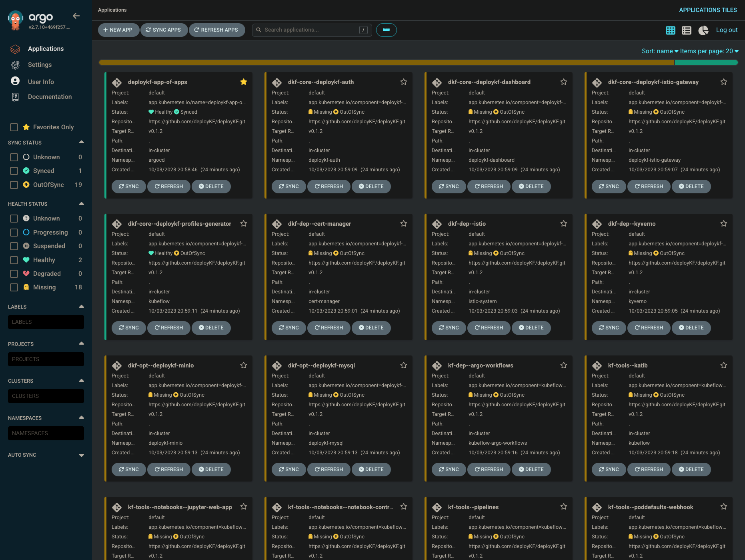
Task: Open User Info in the sidebar
Action: (x=41, y=82)
